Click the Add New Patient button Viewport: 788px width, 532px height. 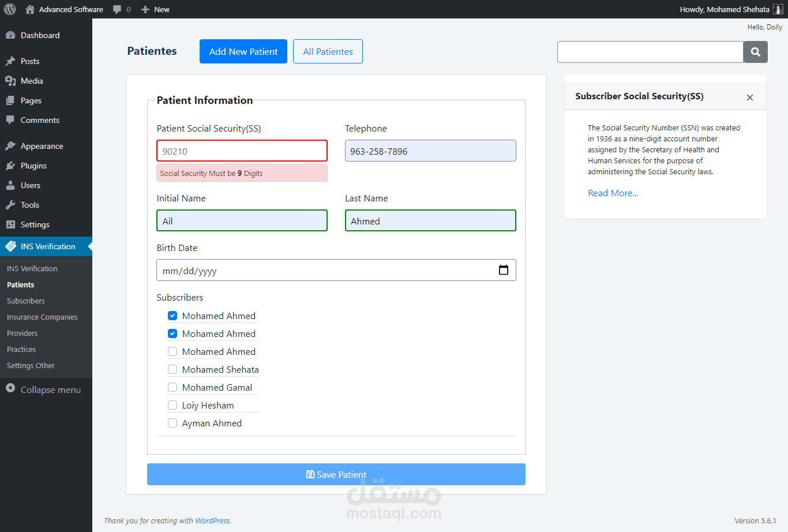(x=243, y=51)
